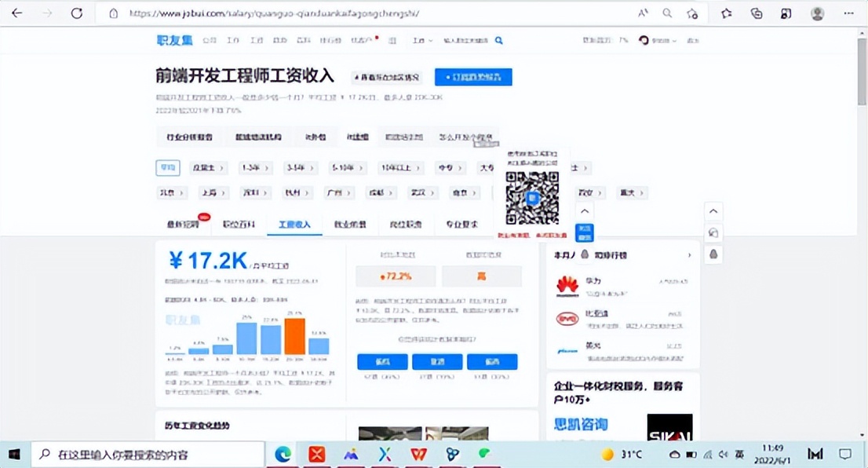Vote 靠谱 on the salary data
This screenshot has height=468, width=868.
[x=381, y=362]
